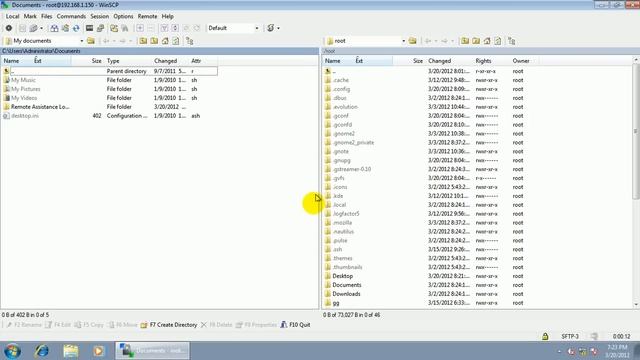Open the Help menu
The width and height of the screenshot is (640, 360).
click(167, 16)
